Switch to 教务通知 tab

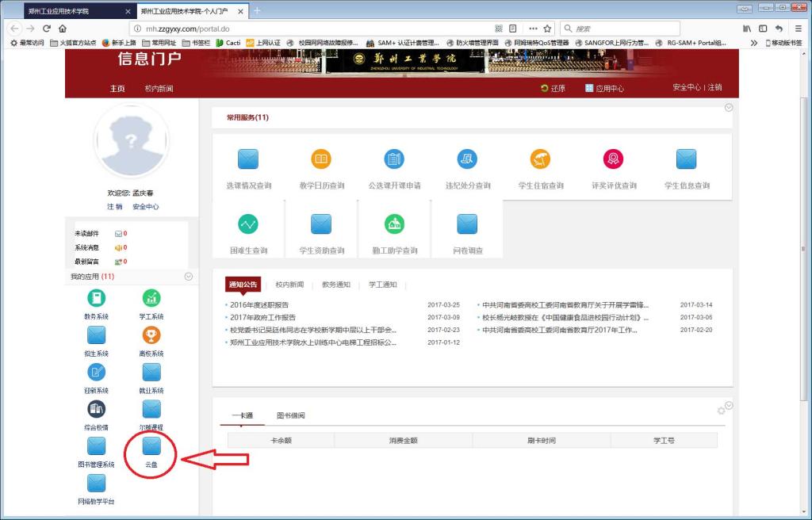(336, 285)
